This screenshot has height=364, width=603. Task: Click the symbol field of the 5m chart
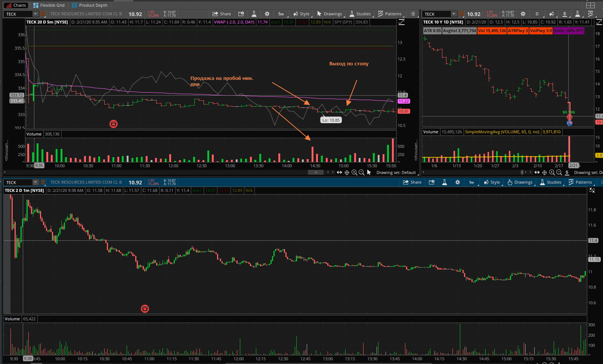click(19, 14)
